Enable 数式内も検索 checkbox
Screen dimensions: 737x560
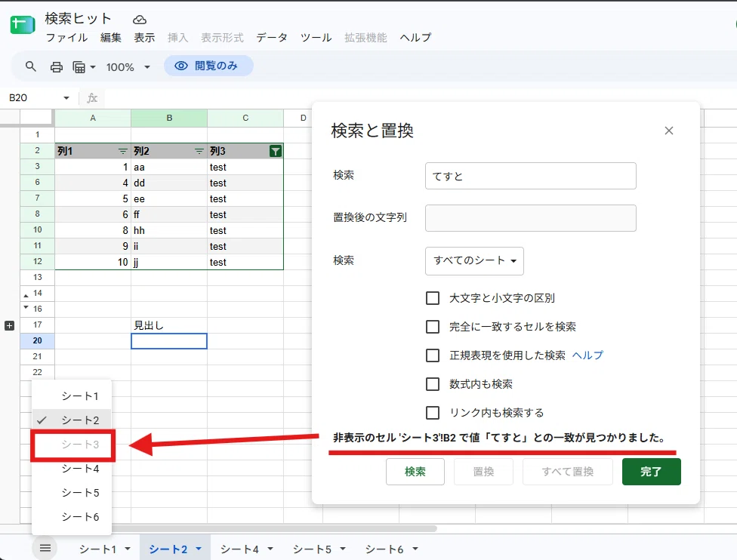pyautogui.click(x=433, y=384)
